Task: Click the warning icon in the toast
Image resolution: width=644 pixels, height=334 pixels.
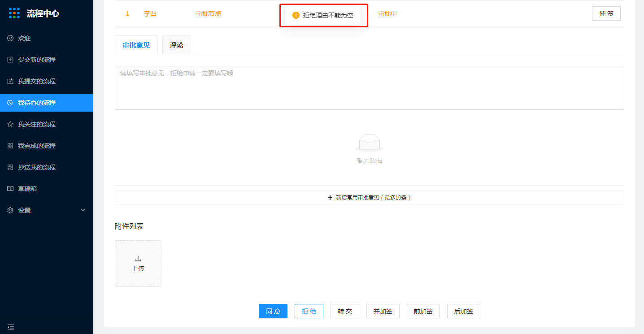Action: pyautogui.click(x=296, y=15)
